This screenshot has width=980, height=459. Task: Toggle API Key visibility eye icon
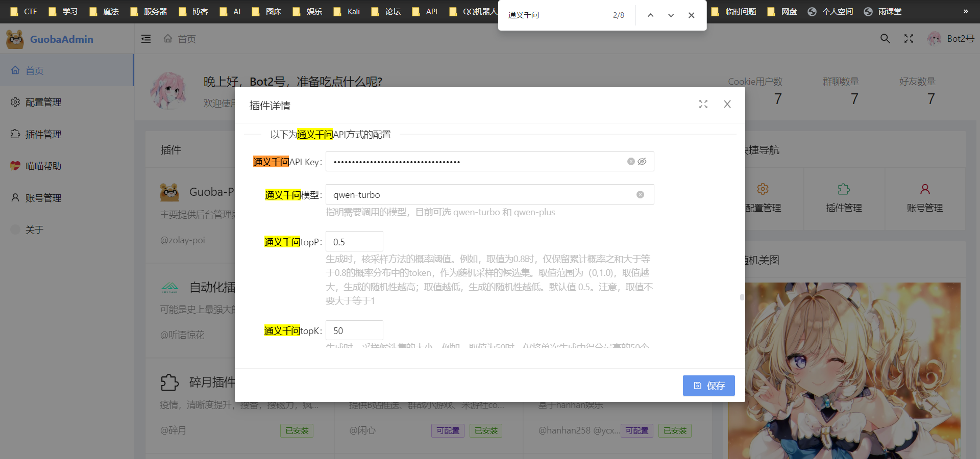[x=642, y=162]
